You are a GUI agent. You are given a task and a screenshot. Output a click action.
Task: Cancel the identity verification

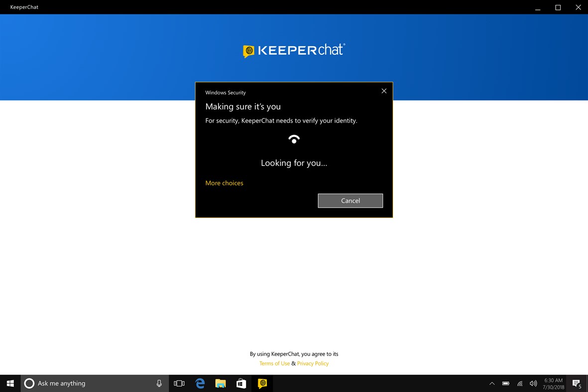click(x=350, y=200)
